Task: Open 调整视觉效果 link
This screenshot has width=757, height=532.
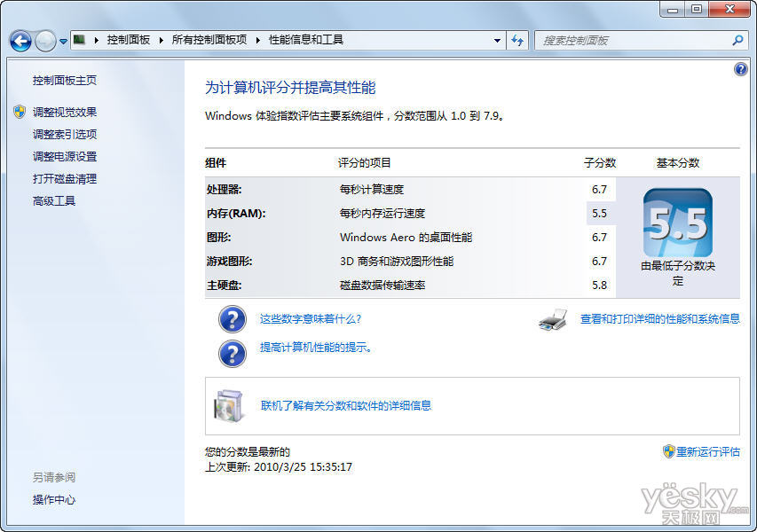Action: pyautogui.click(x=65, y=112)
